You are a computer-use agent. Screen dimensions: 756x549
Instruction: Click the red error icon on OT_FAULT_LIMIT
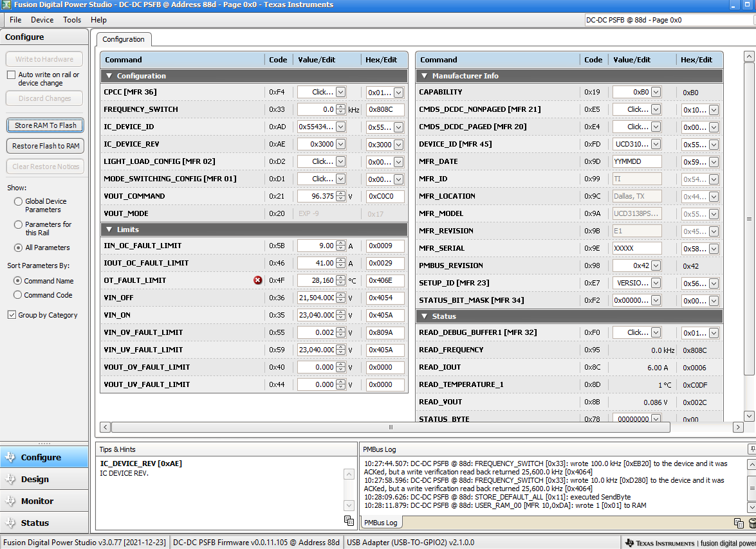258,280
